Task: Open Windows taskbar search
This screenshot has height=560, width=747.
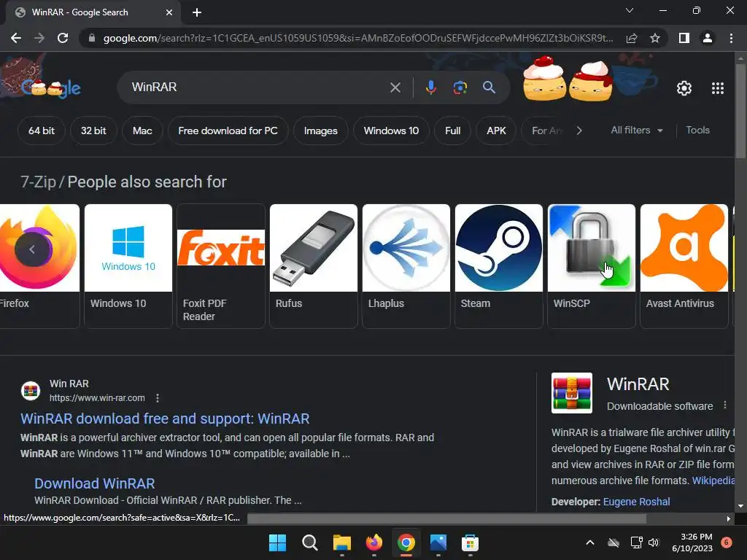Action: [309, 542]
